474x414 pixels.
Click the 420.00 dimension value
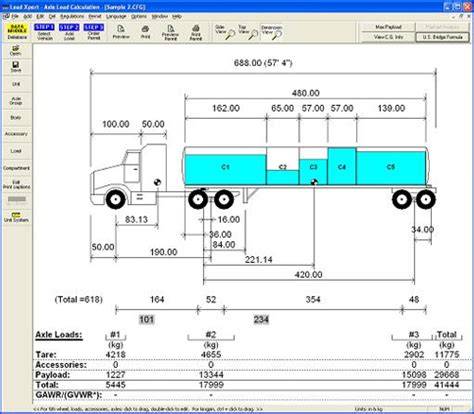point(308,275)
